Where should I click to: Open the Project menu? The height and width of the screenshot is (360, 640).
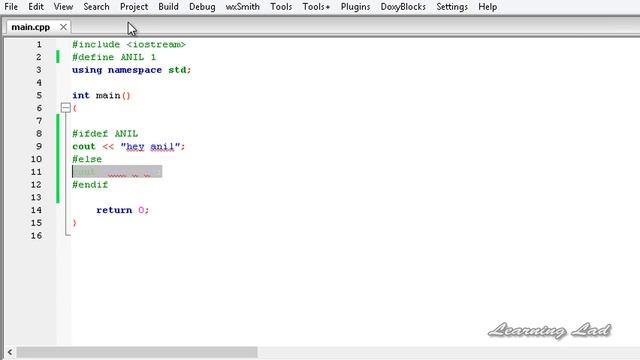coord(134,7)
